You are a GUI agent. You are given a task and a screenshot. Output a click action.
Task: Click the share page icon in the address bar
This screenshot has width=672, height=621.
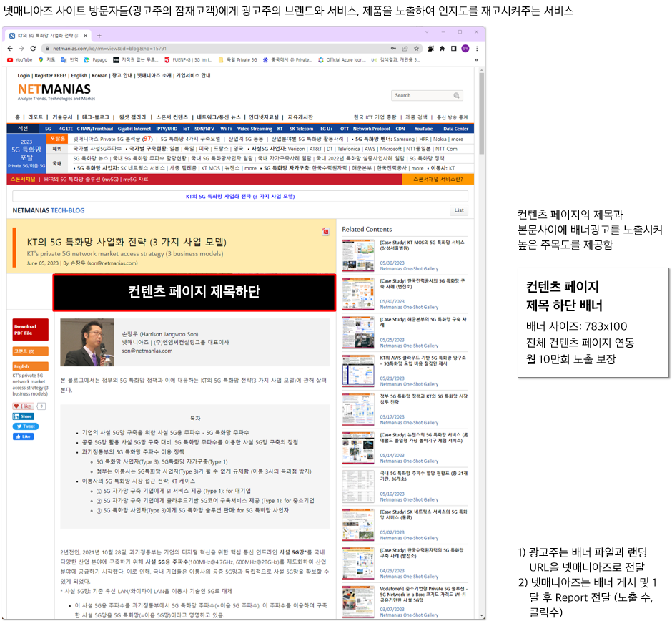405,49
